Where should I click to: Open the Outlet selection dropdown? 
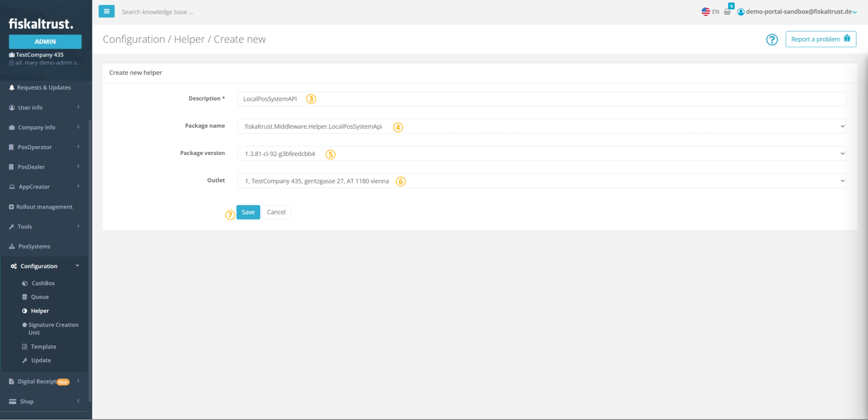[x=542, y=181]
